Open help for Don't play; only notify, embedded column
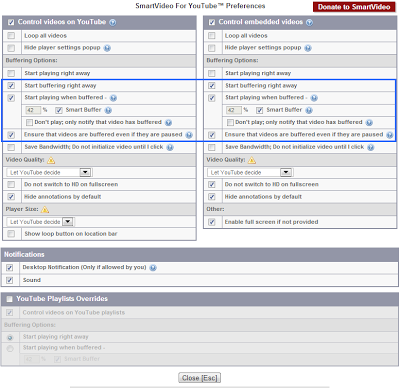The image size is (400, 388). (x=369, y=123)
